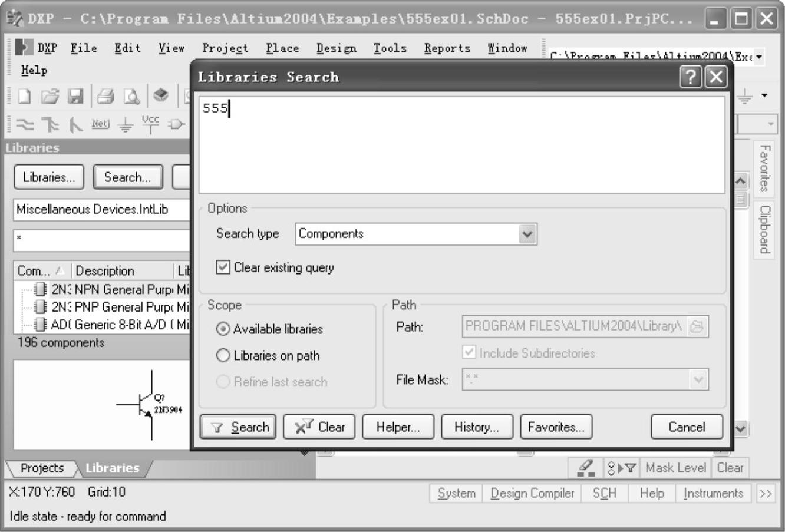Click Search... button in Libraries panel
The width and height of the screenshot is (785, 532).
tap(128, 177)
